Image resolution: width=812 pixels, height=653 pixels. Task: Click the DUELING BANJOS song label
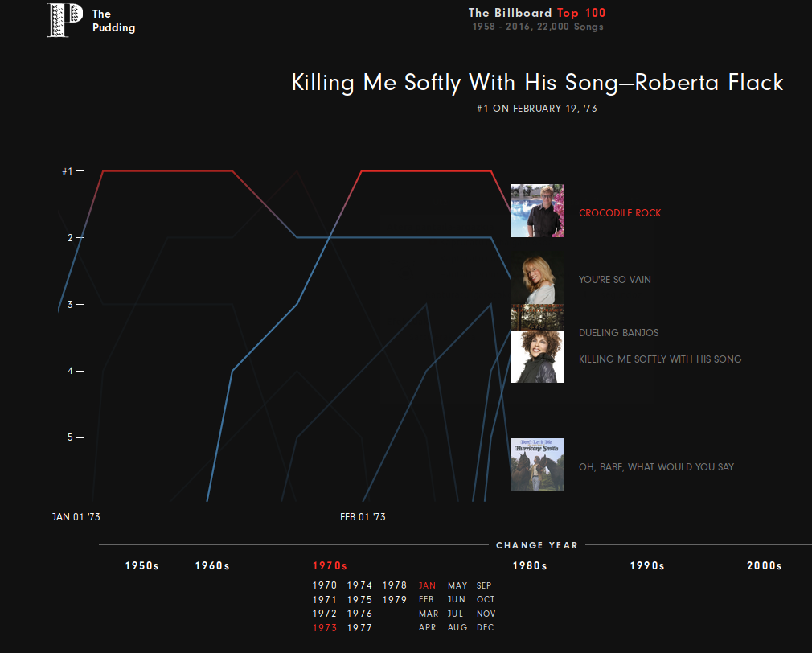(619, 332)
